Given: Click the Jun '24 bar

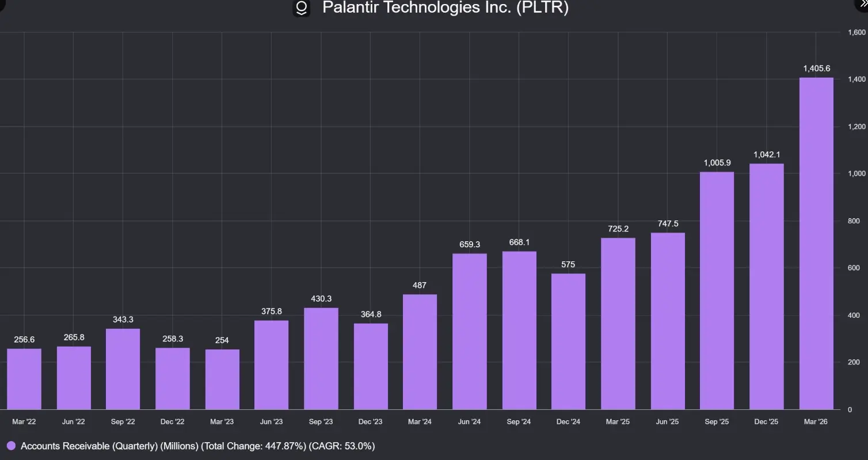Looking at the screenshot, I should click(x=470, y=332).
